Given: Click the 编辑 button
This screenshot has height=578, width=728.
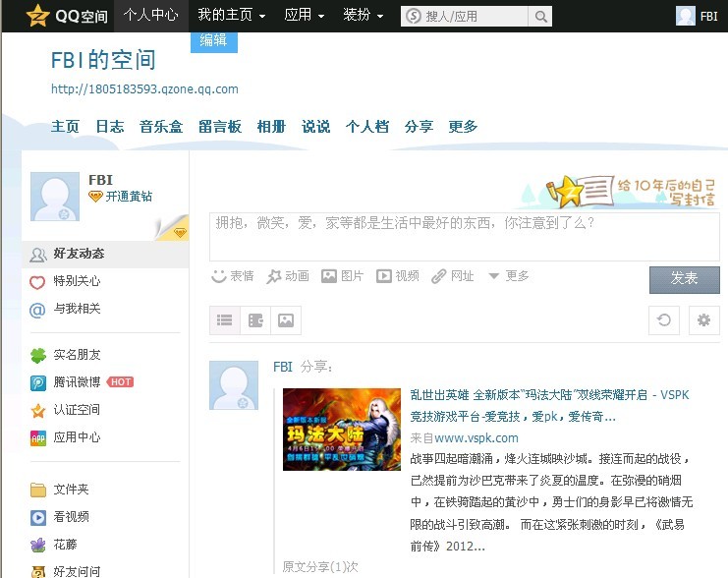Looking at the screenshot, I should pyautogui.click(x=214, y=41).
